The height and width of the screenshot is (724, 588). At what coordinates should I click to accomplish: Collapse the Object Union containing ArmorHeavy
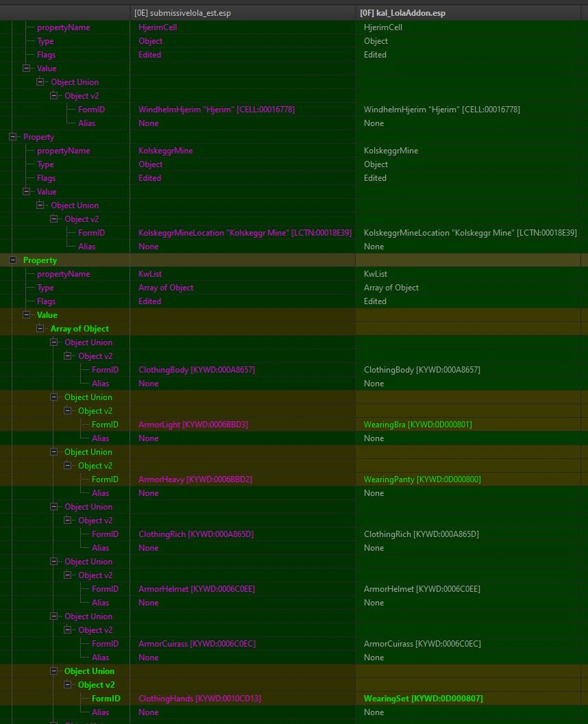click(53, 451)
